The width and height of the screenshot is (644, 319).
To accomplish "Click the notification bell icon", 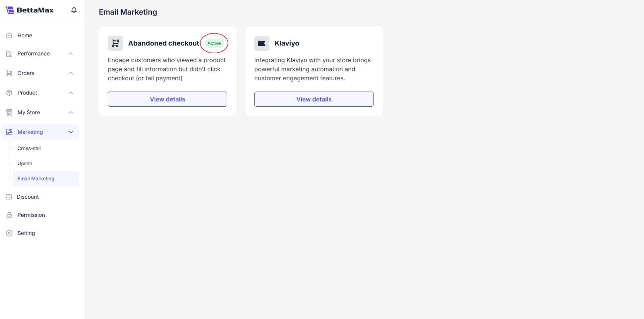I will point(74,10).
